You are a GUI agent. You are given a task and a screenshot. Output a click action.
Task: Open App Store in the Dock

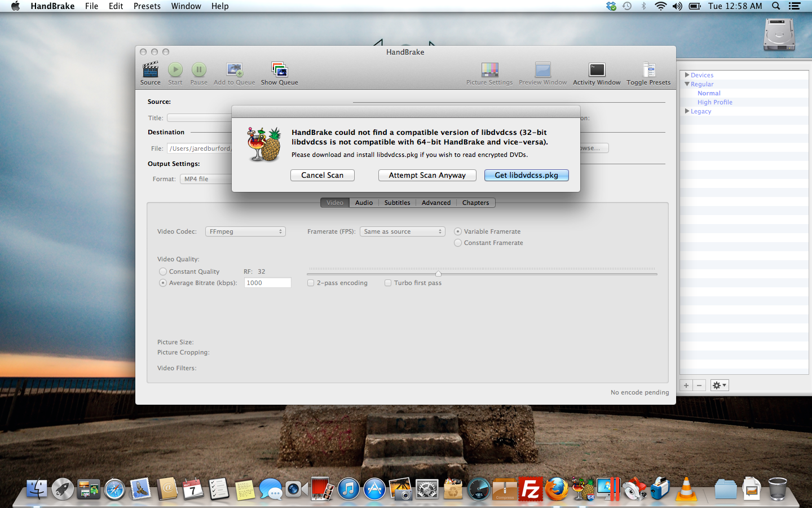click(x=374, y=489)
